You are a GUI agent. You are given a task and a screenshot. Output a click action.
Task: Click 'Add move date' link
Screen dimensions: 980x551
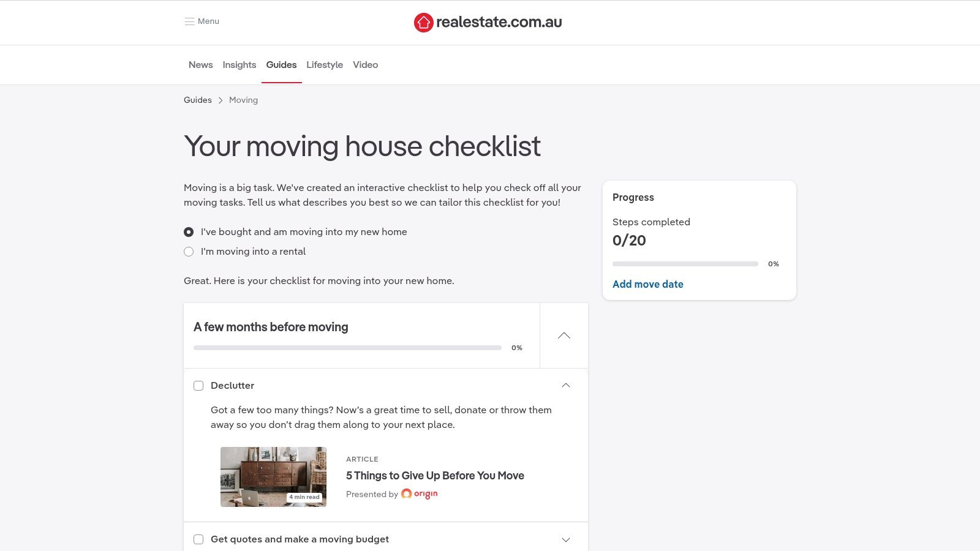pos(648,284)
